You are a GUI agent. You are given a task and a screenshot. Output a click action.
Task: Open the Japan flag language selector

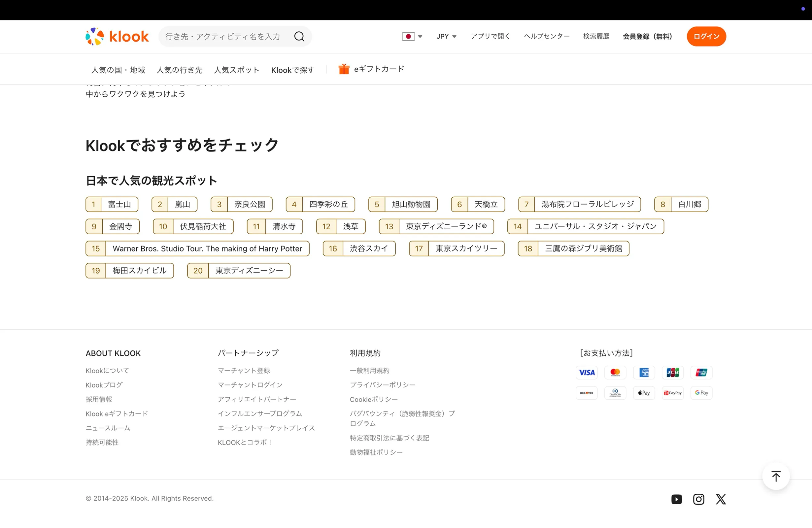pos(412,37)
